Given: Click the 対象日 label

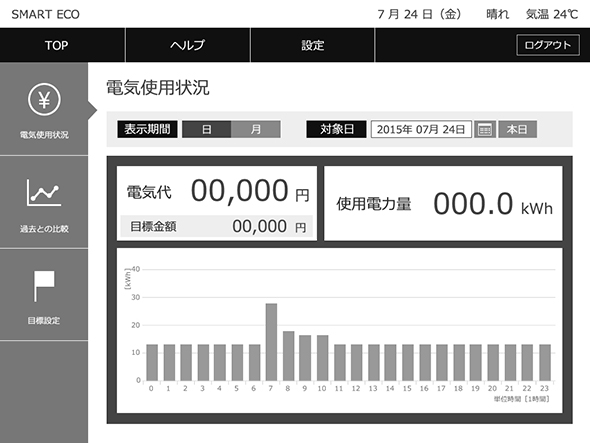Looking at the screenshot, I should click(336, 129).
